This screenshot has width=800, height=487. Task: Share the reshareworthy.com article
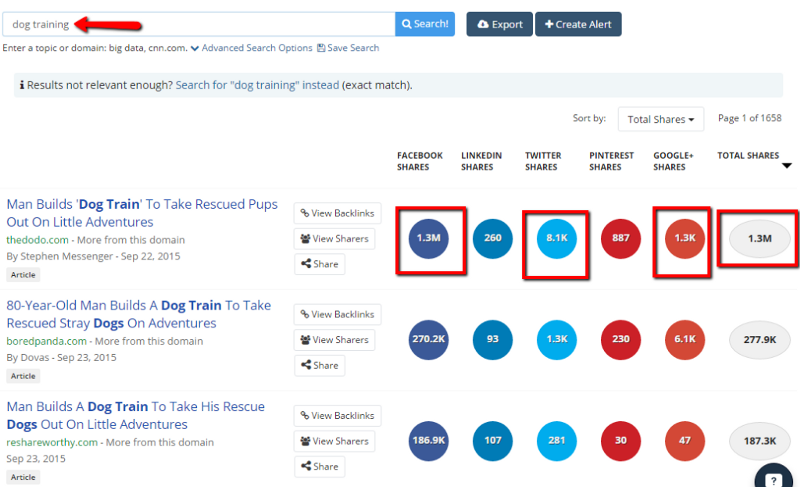[x=319, y=466]
